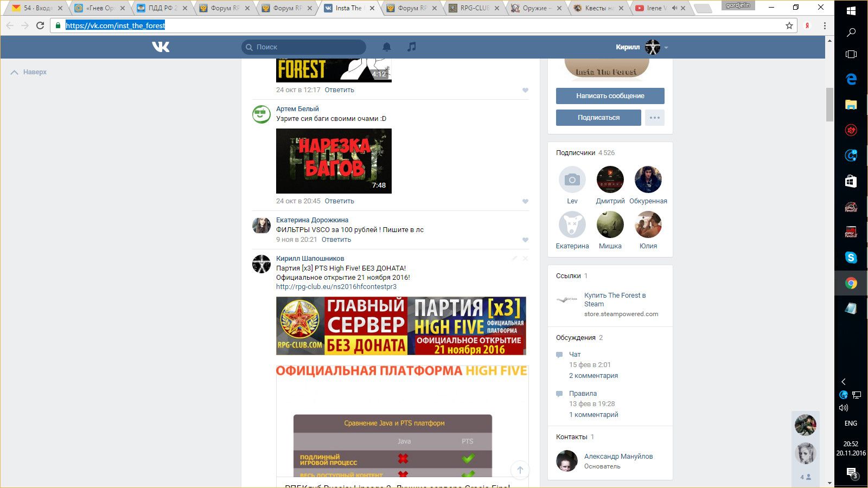Open the notifications bell

pyautogui.click(x=387, y=47)
